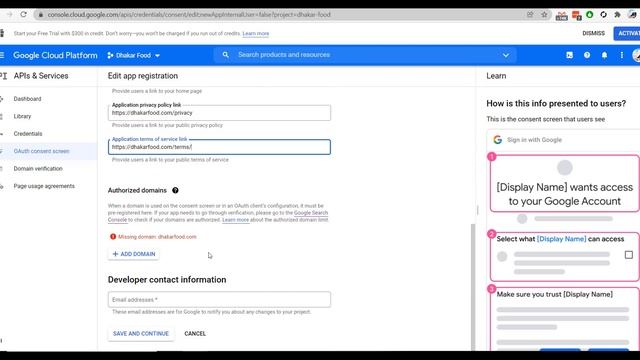Click the Missing domain: dhakarfood.com error
Image resolution: width=640 pixels, height=360 pixels.
tap(153, 237)
